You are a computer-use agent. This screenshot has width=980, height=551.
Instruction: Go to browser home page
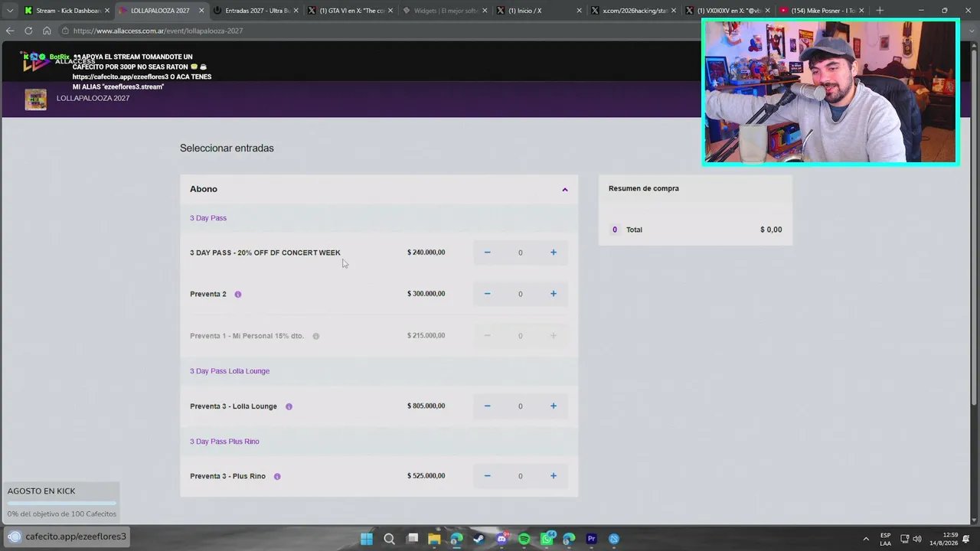click(47, 31)
